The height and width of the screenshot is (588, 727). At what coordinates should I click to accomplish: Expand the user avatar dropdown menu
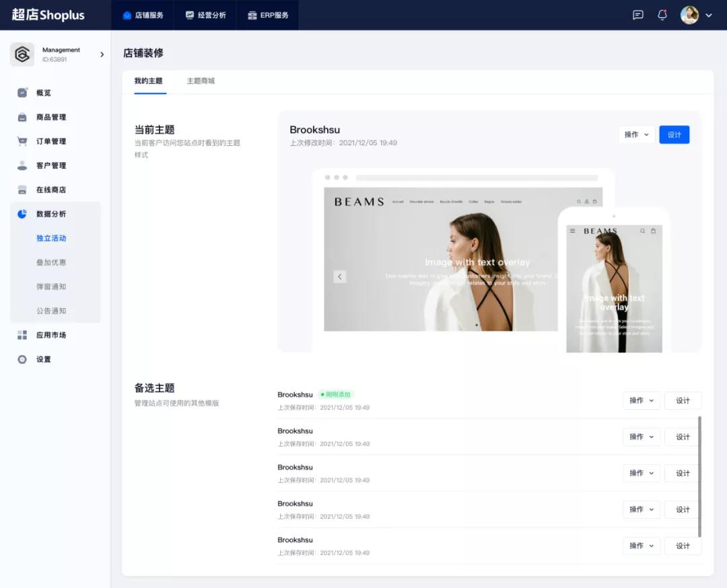[x=708, y=15]
